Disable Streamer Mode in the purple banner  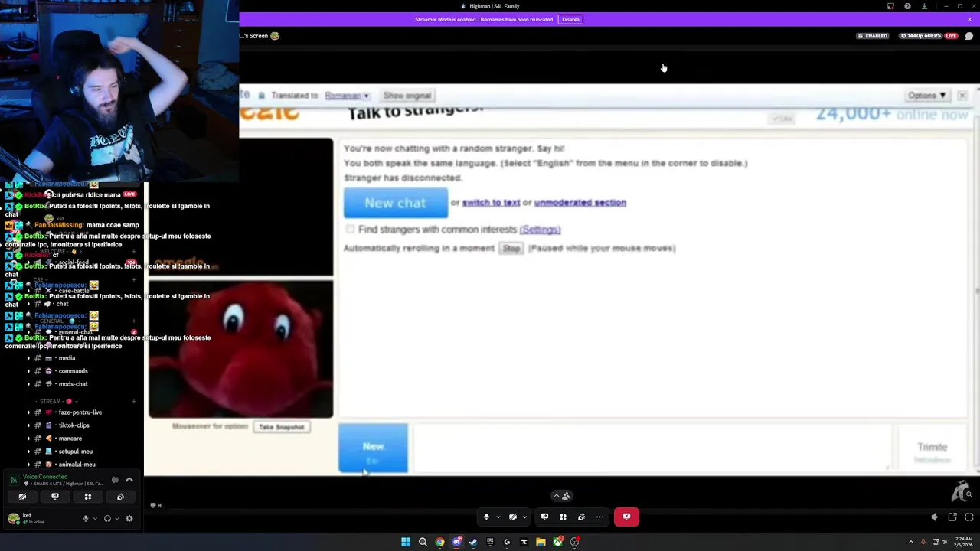[x=570, y=19]
